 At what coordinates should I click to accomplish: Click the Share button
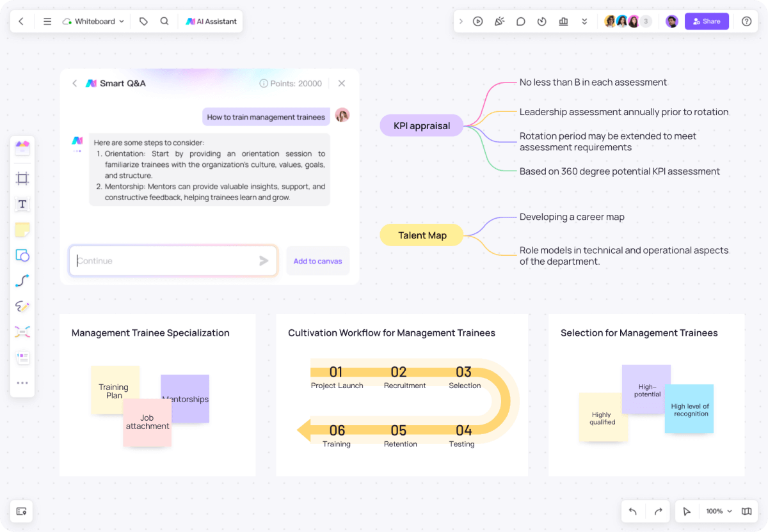[x=707, y=21]
